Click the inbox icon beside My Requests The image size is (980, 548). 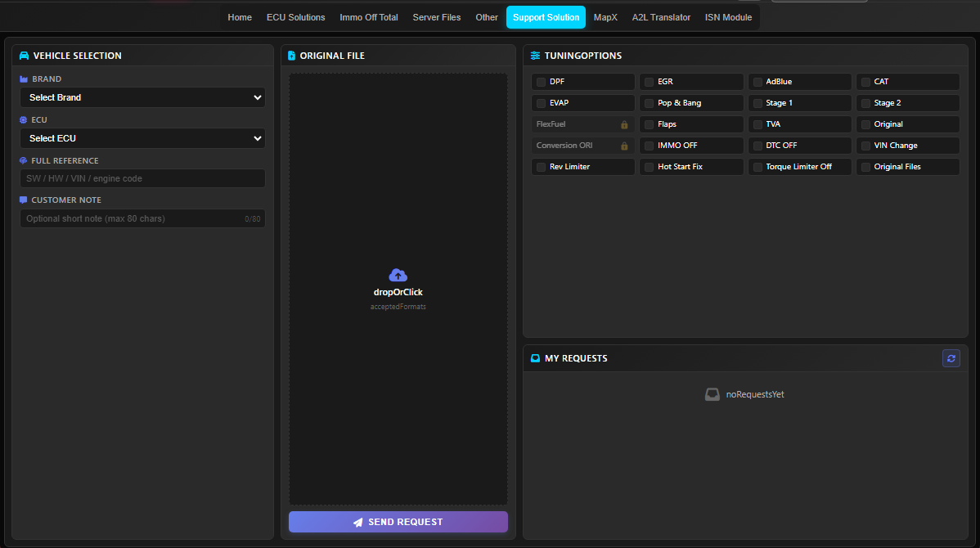535,358
